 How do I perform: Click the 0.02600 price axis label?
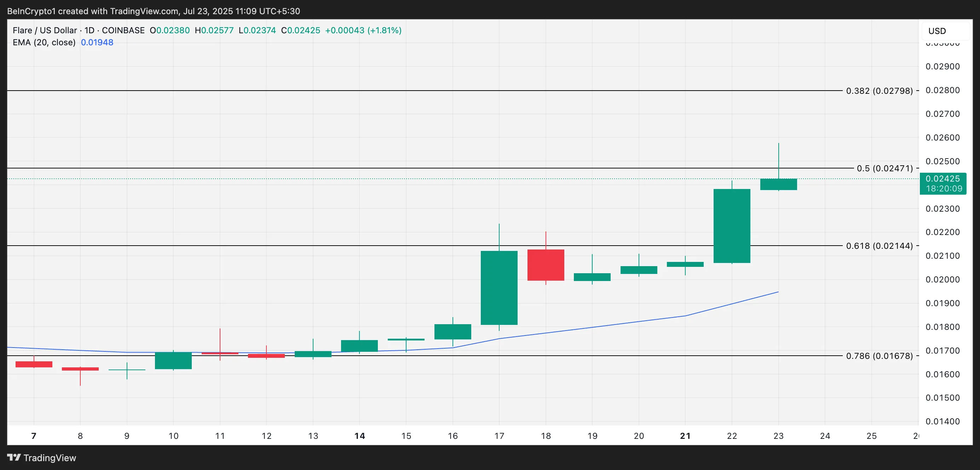(942, 137)
